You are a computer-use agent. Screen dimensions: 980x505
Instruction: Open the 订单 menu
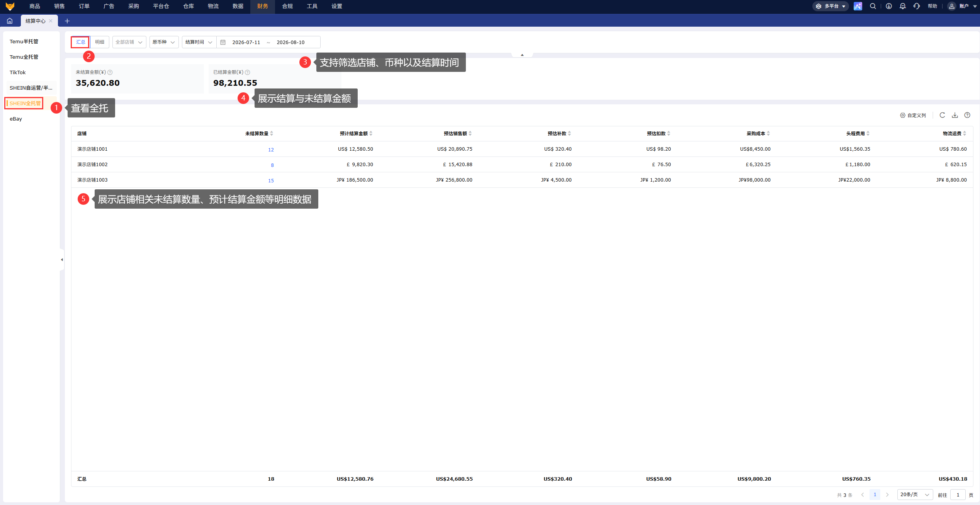point(84,6)
